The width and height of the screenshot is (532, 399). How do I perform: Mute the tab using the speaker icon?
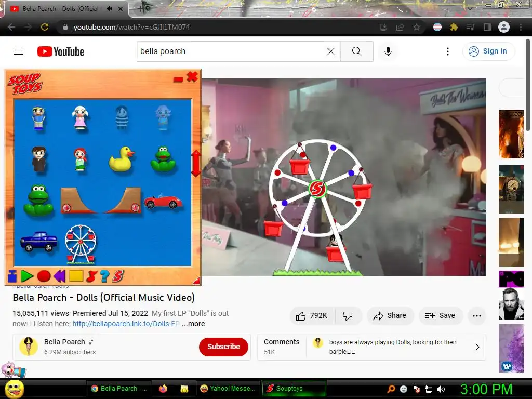tap(109, 8)
